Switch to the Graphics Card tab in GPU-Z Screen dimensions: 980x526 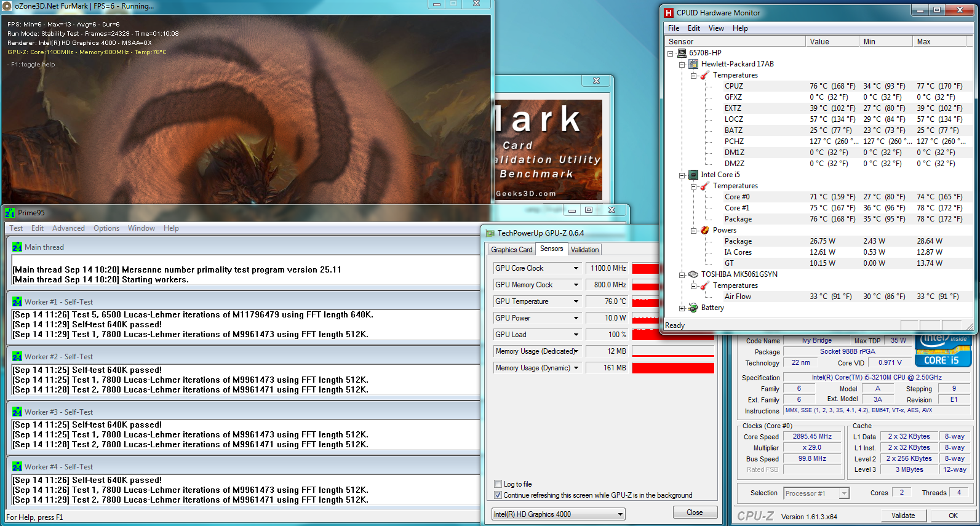tap(512, 250)
